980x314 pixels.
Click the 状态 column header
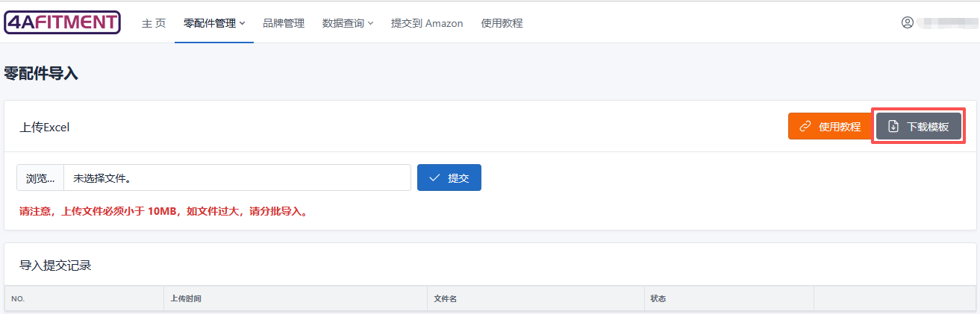[x=658, y=299]
